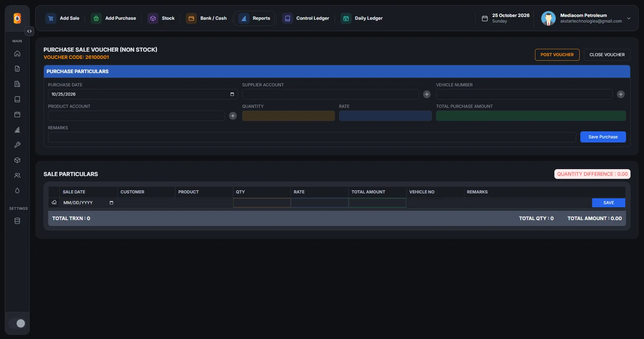644x339 pixels.
Task: Click the Supplier Account input field
Action: 330,94
